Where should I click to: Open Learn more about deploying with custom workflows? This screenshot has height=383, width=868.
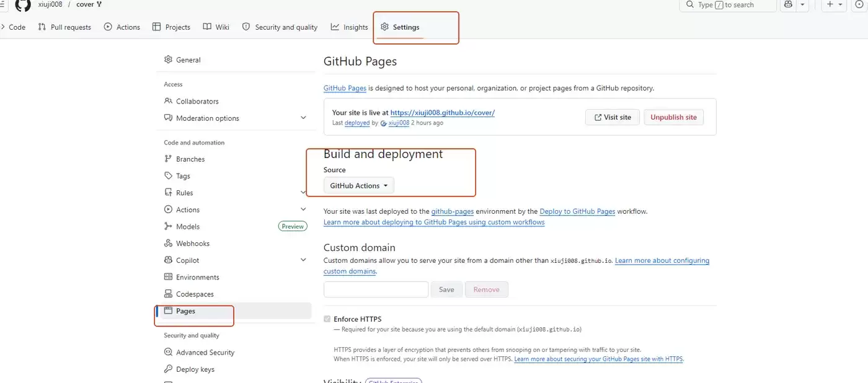point(434,222)
